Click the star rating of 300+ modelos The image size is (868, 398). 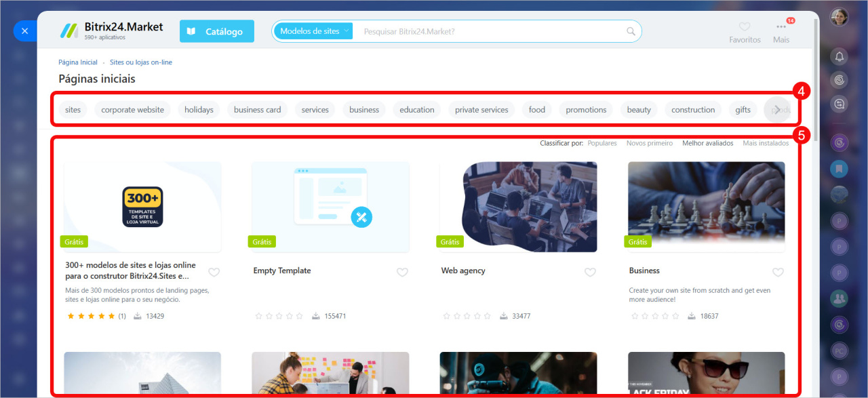91,316
